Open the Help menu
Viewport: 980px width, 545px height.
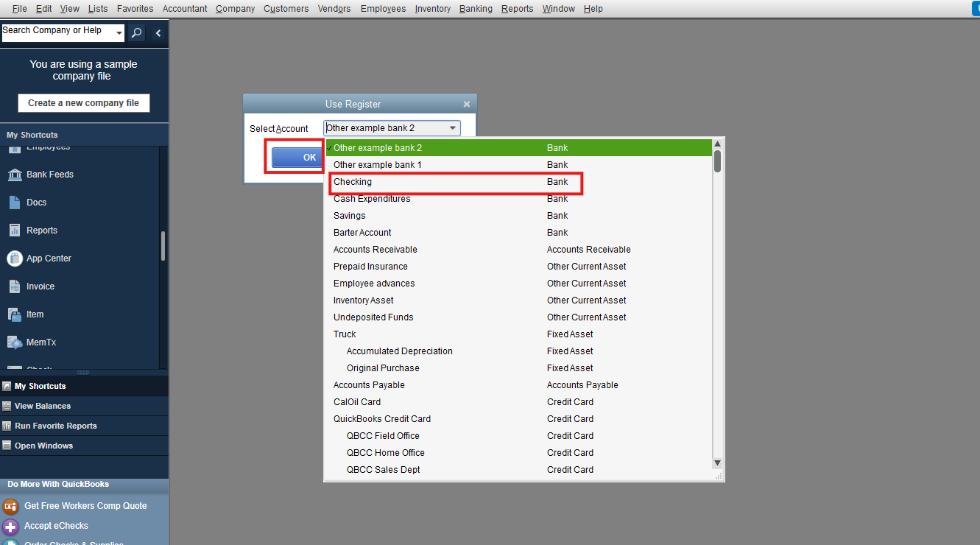593,9
